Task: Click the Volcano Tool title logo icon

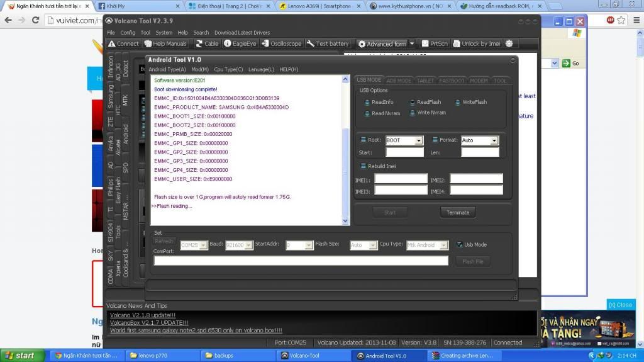Action: (109, 21)
